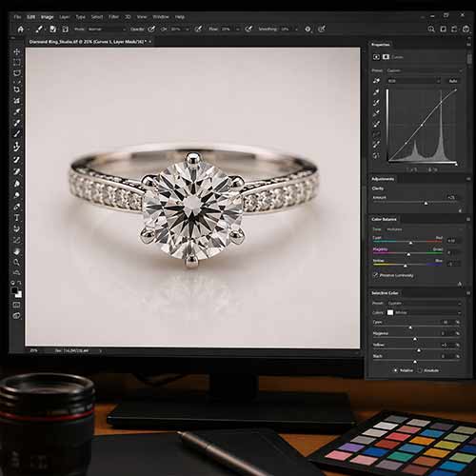
Task: Open the brush tool preset picker icon
Action: (x=39, y=30)
